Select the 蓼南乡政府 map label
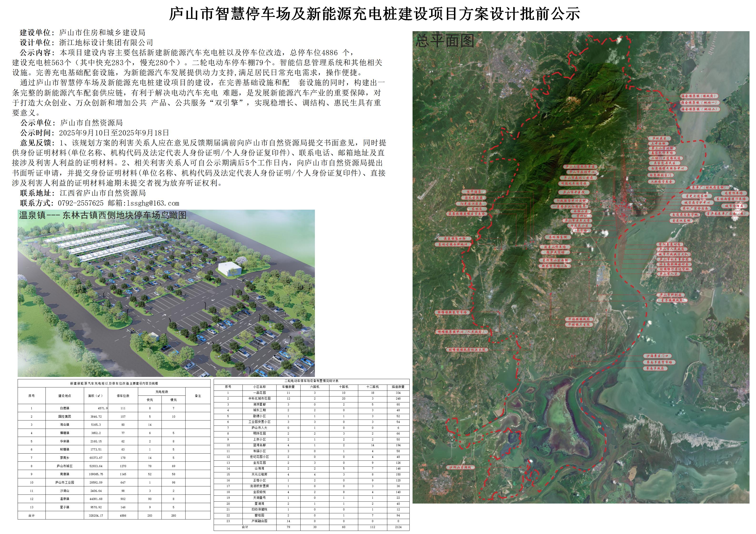This screenshot has height=534, width=756. point(655,369)
